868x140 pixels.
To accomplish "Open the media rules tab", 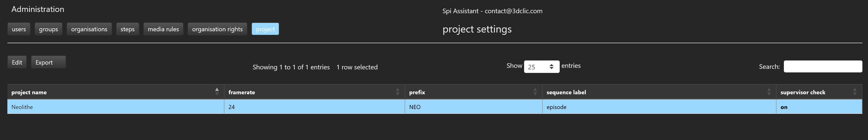I will click(x=163, y=29).
